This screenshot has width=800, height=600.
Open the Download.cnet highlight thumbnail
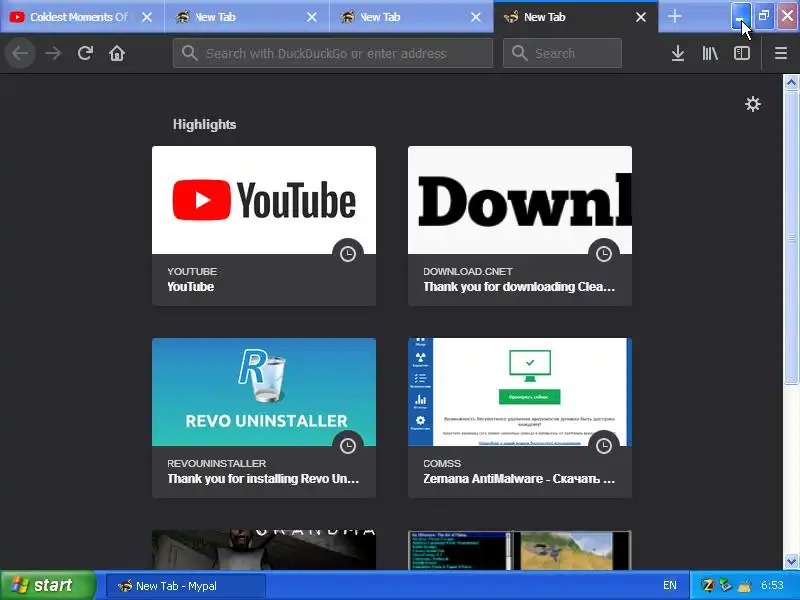pos(520,200)
